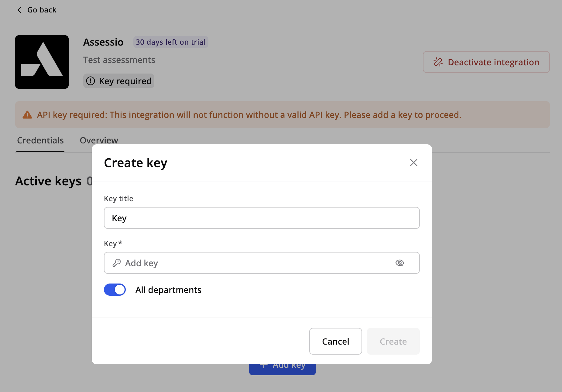The height and width of the screenshot is (392, 562).
Task: Close the Create key dialog
Action: (x=413, y=163)
